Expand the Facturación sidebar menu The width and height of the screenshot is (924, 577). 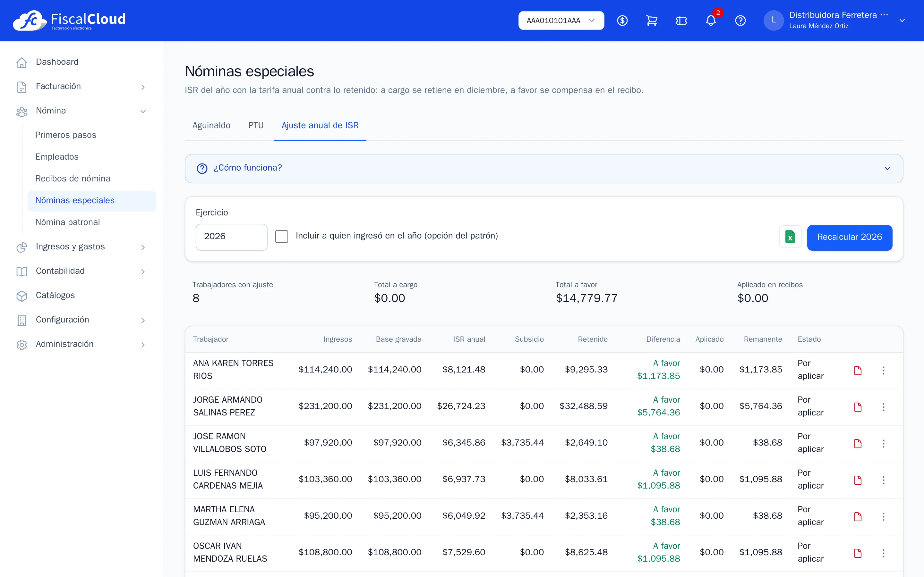point(81,87)
